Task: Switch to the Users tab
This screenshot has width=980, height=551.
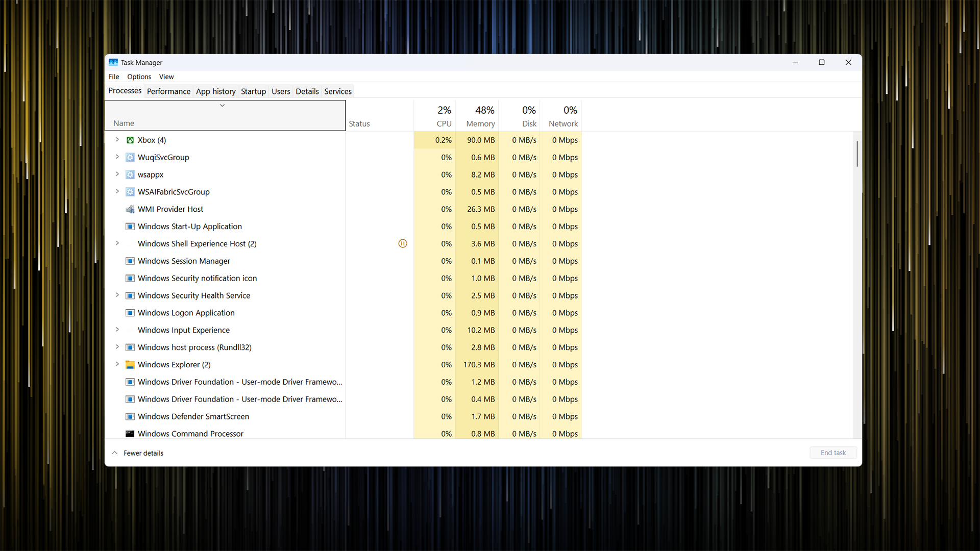Action: (x=281, y=91)
